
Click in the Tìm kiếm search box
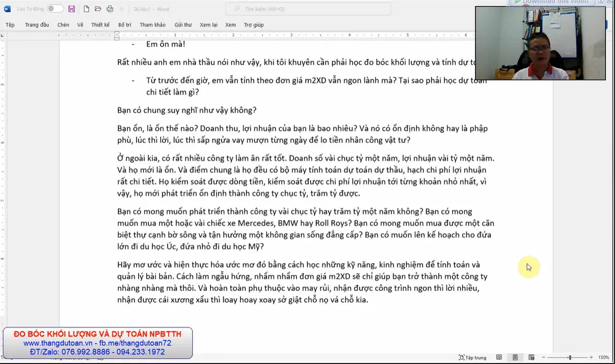click(308, 9)
